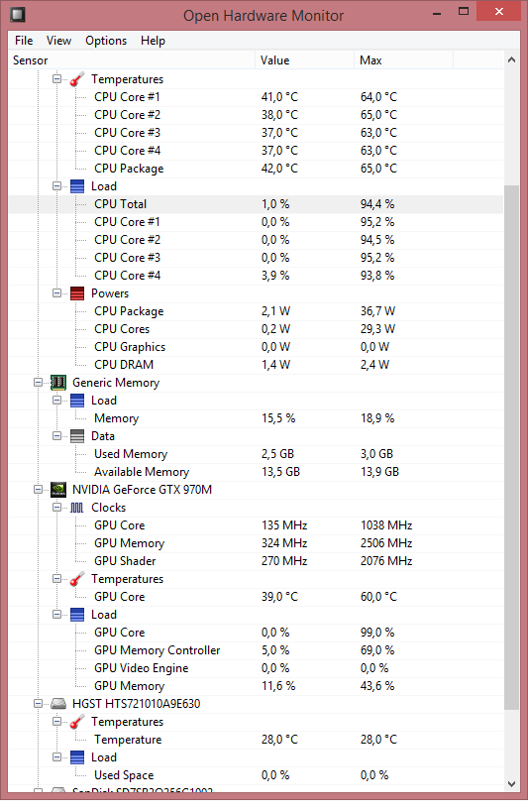Open the Options menu
This screenshot has height=812, width=528.
click(106, 41)
